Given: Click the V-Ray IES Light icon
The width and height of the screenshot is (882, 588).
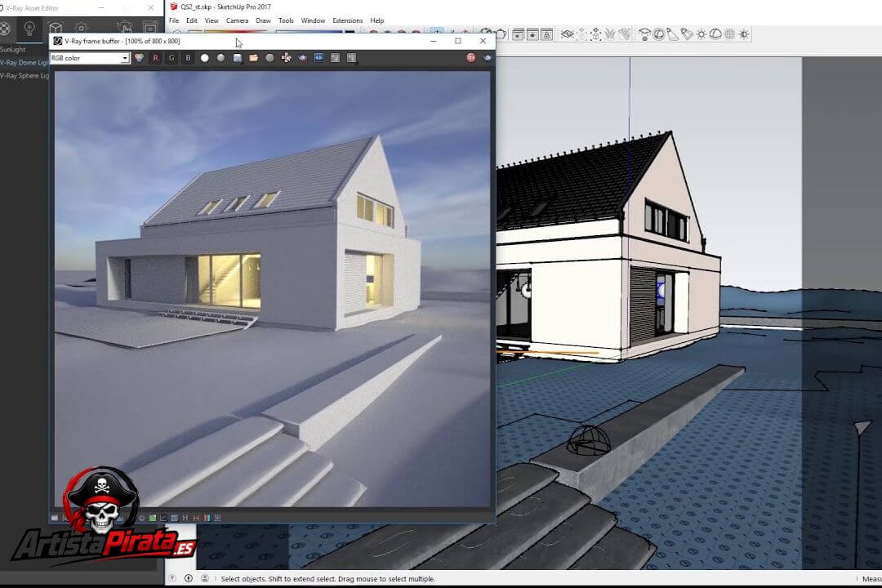Looking at the screenshot, I should point(687,34).
